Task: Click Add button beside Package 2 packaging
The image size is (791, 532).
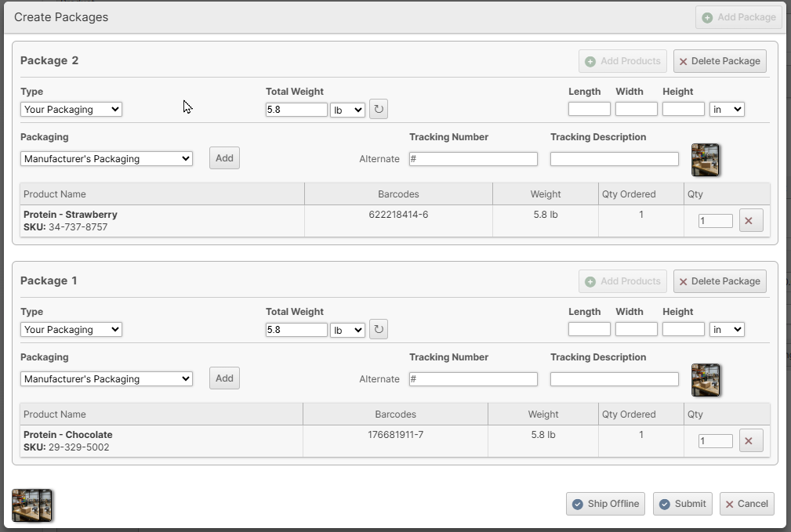Action: tap(224, 158)
